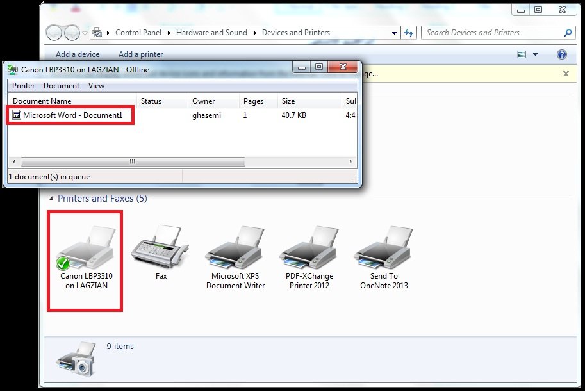Expand breadcrumb arrow after Hardware and Sound
The width and height of the screenshot is (585, 392).
click(x=255, y=33)
